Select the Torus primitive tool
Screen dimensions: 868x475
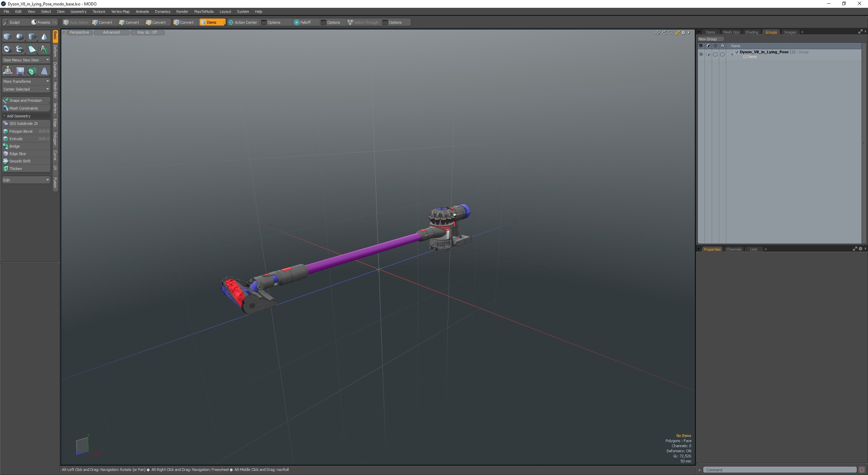(7, 49)
